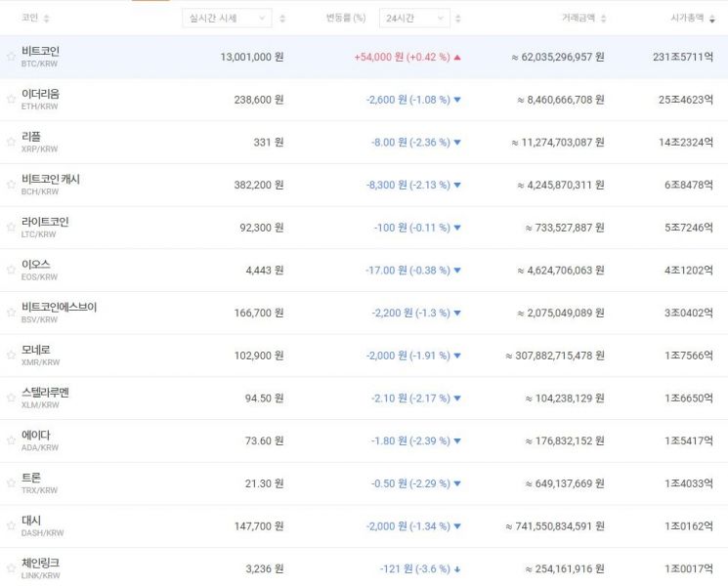Sort by 시가총액 column arrows

tap(712, 19)
